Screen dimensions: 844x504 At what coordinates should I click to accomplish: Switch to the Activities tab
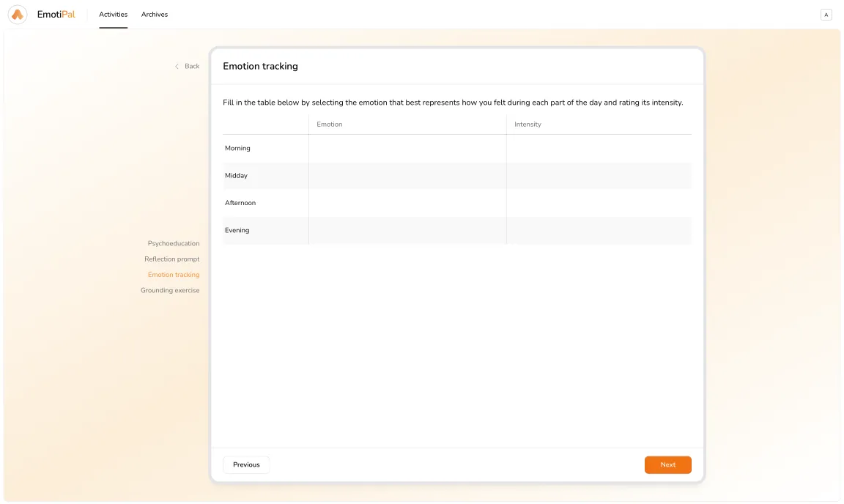coord(113,14)
